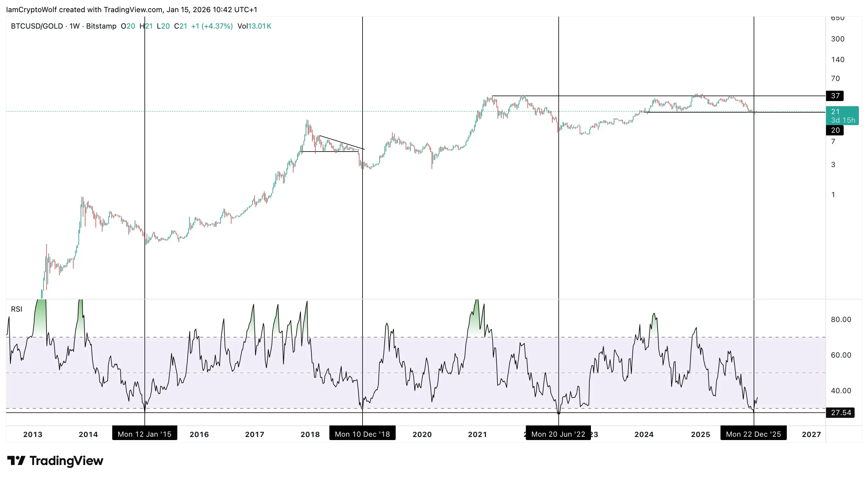The width and height of the screenshot is (868, 479).
Task: Click the TradingView logo at bottom left
Action: click(55, 460)
